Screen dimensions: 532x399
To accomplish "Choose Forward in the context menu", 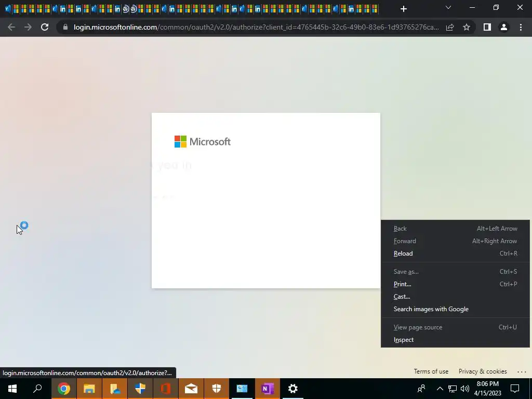I will click(455, 241).
